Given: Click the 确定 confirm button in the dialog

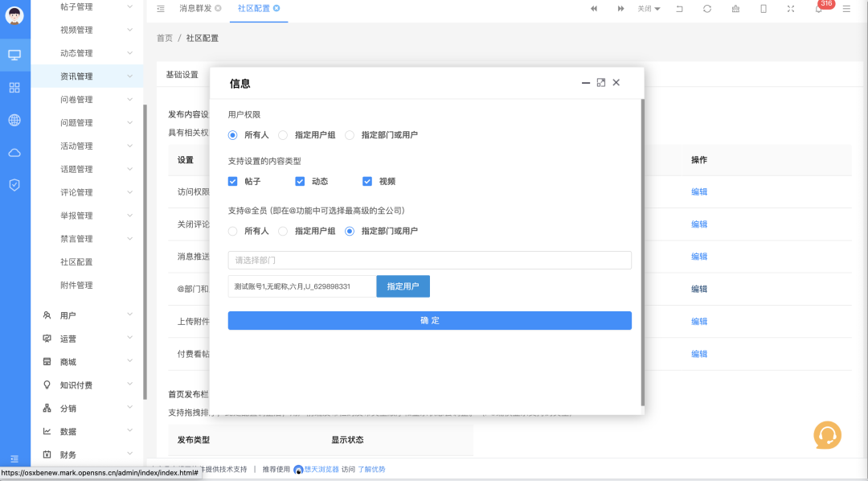Looking at the screenshot, I should pos(430,320).
